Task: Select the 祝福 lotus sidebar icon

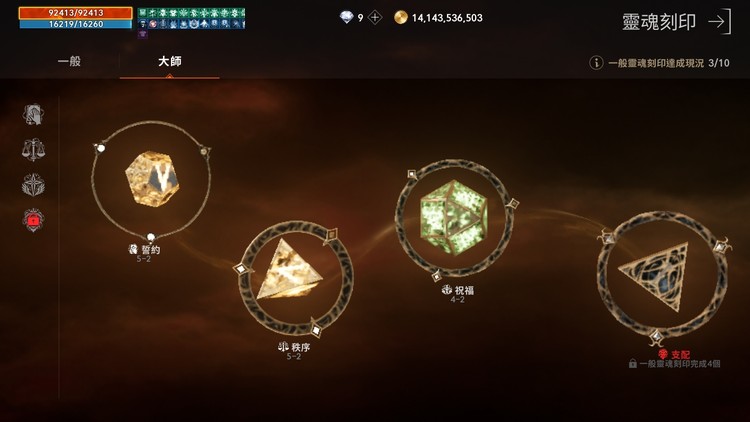Action: pyautogui.click(x=33, y=185)
